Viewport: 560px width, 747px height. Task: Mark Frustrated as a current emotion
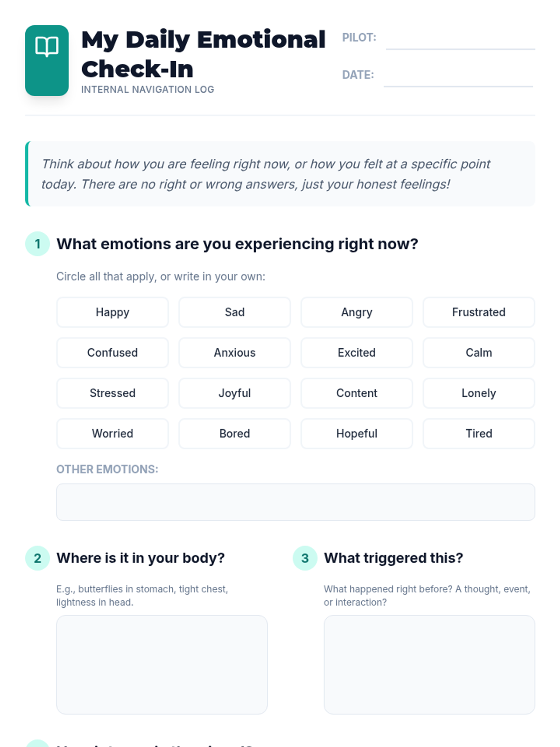point(478,312)
